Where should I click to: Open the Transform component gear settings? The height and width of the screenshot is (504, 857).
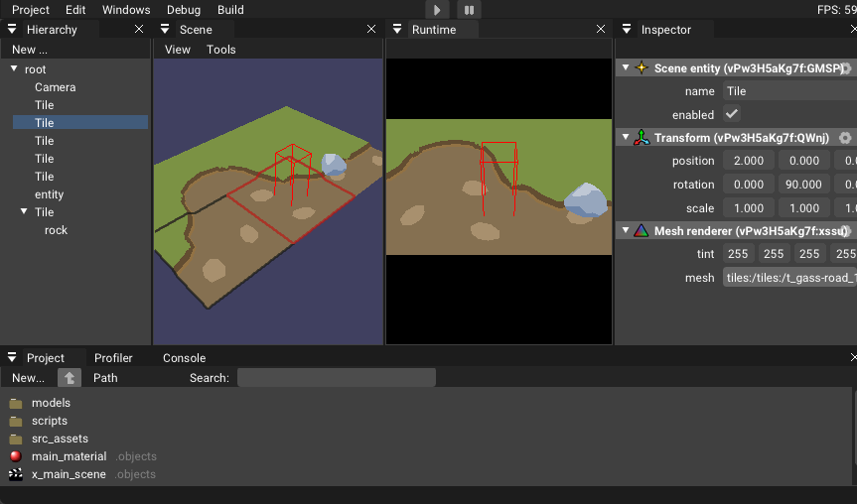click(845, 138)
